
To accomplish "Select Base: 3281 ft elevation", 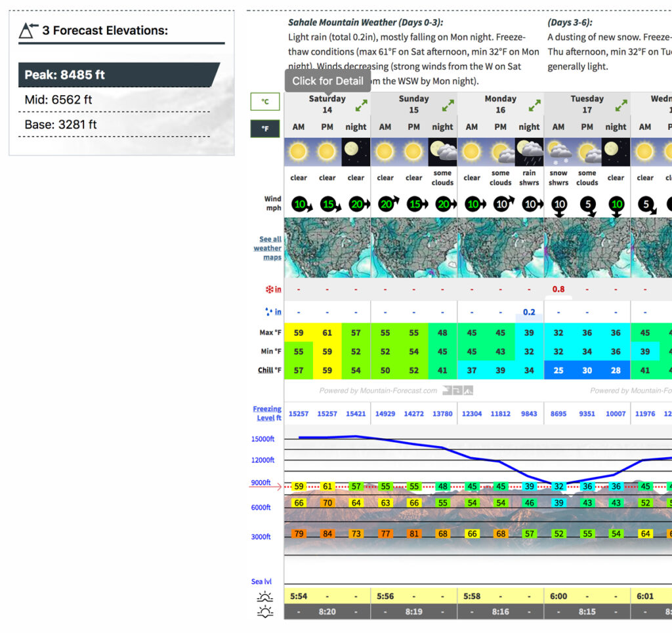I will [114, 125].
